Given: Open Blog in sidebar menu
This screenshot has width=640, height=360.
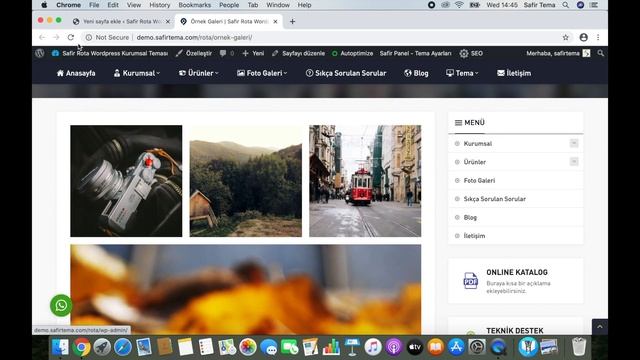Looking at the screenshot, I should click(x=470, y=217).
